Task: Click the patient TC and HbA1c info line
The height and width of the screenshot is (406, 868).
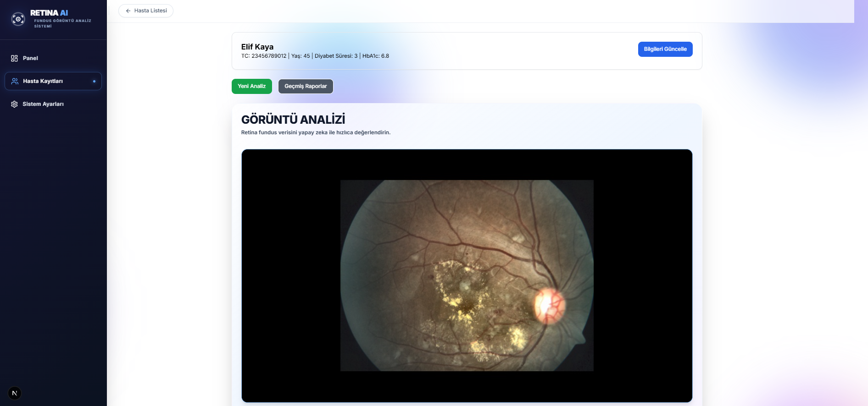Action: [315, 56]
